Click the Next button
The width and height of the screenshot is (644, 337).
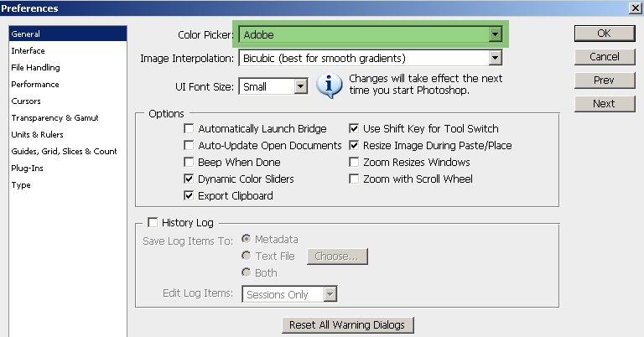pyautogui.click(x=604, y=104)
